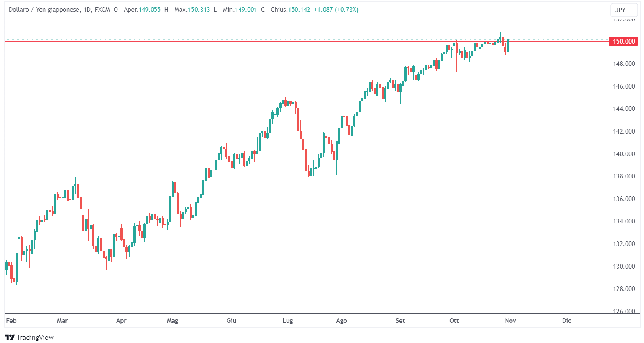
Task: Click the Ott label on the time axis
Action: click(x=454, y=321)
